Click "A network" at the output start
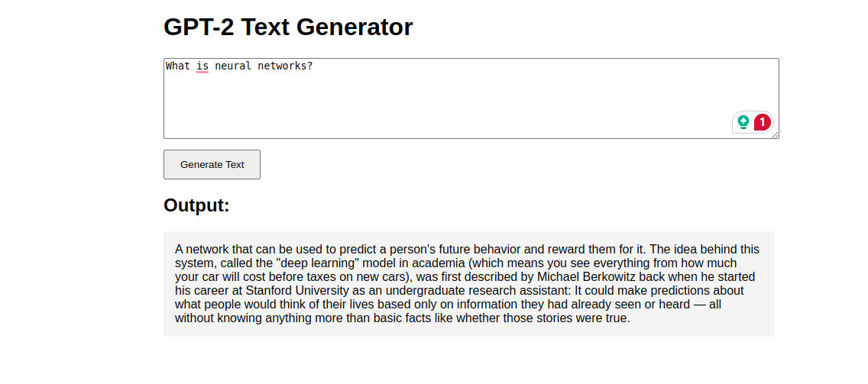Screen dimensions: 868x384 point(199,249)
